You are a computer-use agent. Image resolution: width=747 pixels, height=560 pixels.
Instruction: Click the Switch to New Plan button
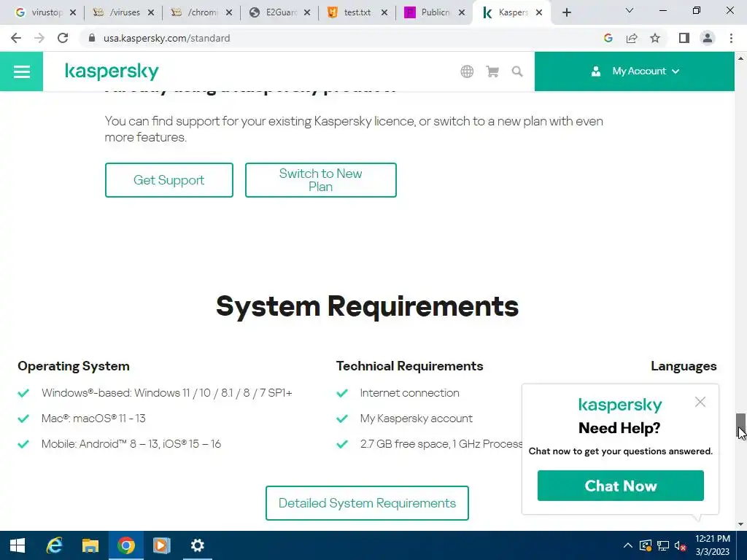(321, 180)
